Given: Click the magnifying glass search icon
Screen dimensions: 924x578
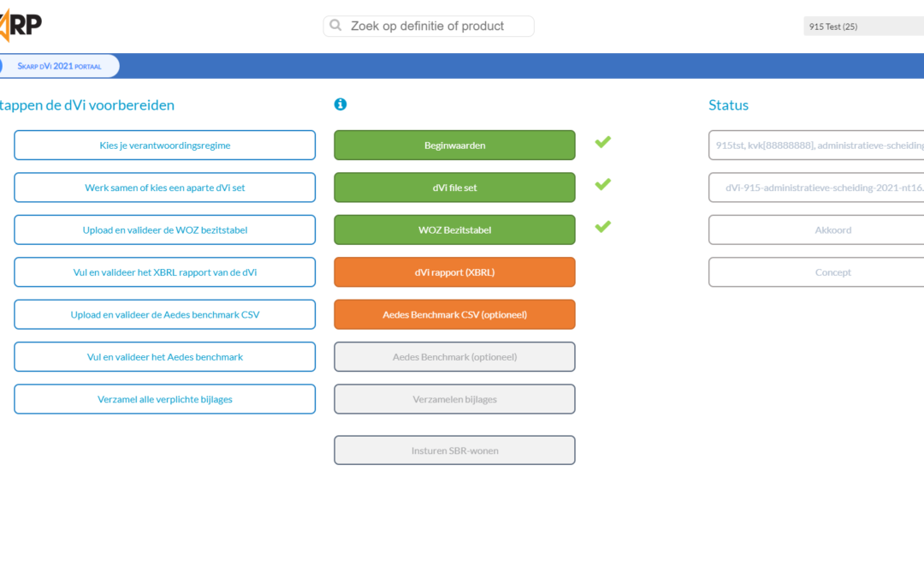Looking at the screenshot, I should (336, 26).
